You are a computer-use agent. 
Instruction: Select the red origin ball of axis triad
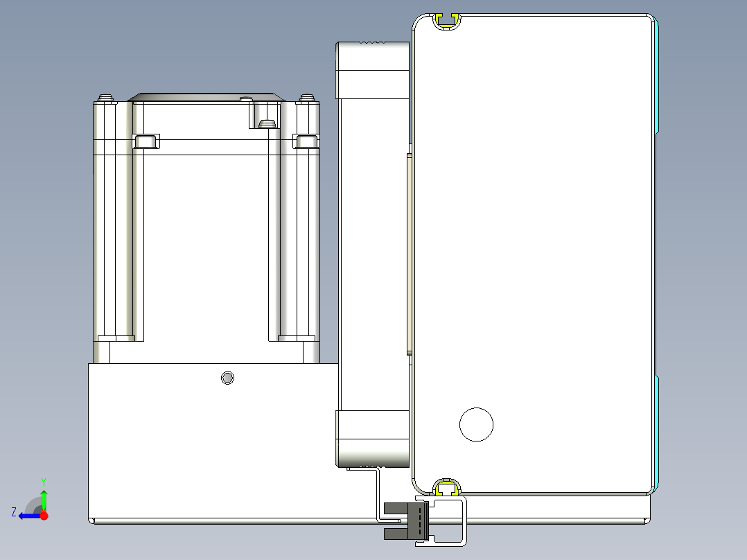pos(44,516)
